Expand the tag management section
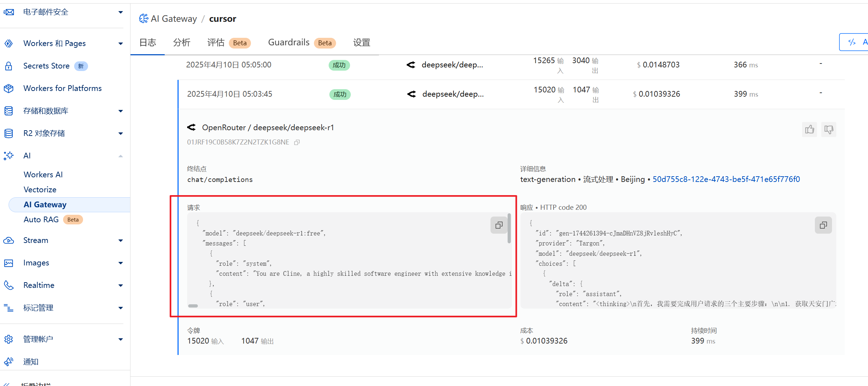Screen dimensions: 868x386 [120, 308]
